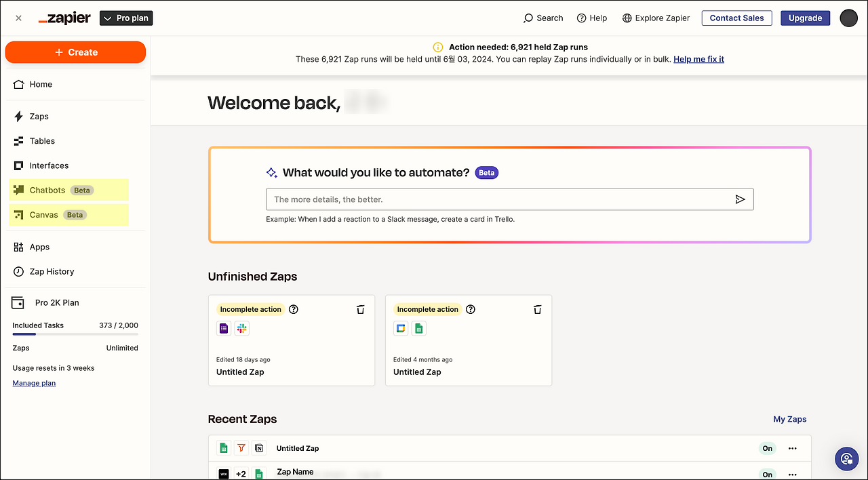Viewport: 868px width, 480px height.
Task: Click the sparkle AI icon beside the prompt heading
Action: click(271, 173)
